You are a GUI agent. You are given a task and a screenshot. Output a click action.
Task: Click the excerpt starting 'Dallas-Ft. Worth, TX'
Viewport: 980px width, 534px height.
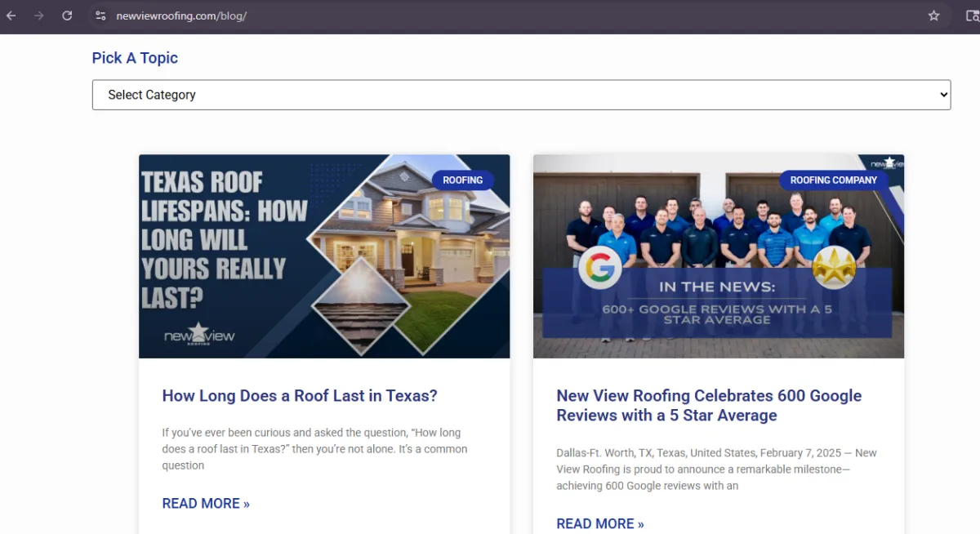coord(716,469)
